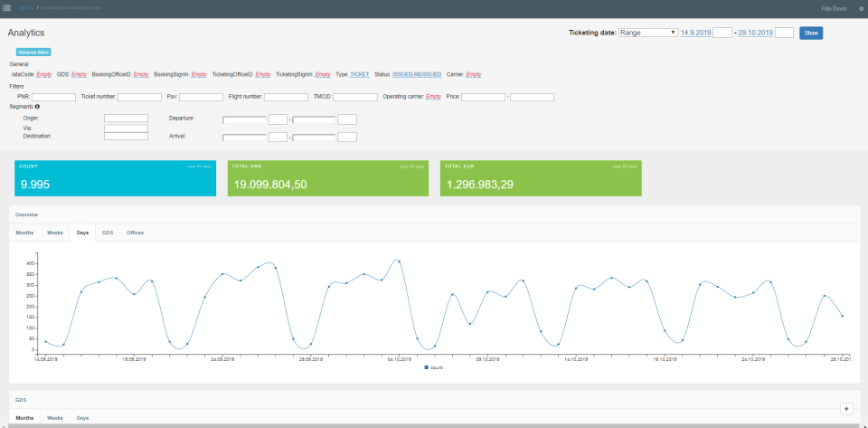Edit the start date 14.9.2019
This screenshot has width=868, height=428.
pyautogui.click(x=696, y=33)
